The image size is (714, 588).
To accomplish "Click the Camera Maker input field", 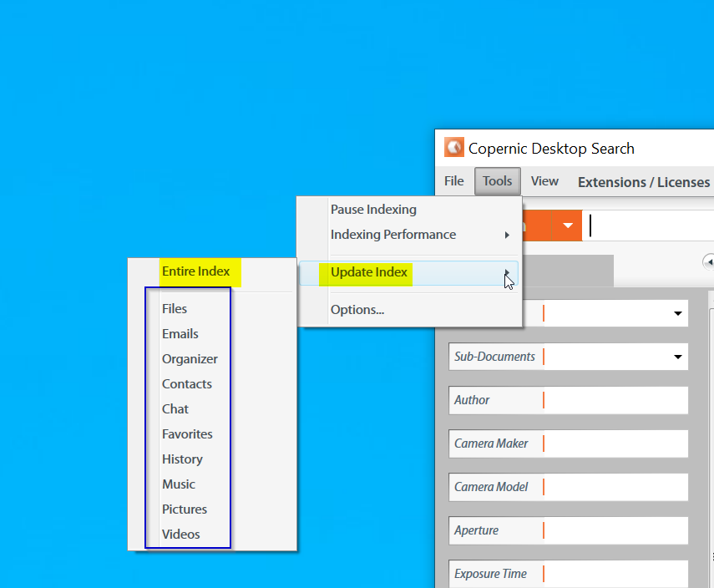I will [615, 444].
